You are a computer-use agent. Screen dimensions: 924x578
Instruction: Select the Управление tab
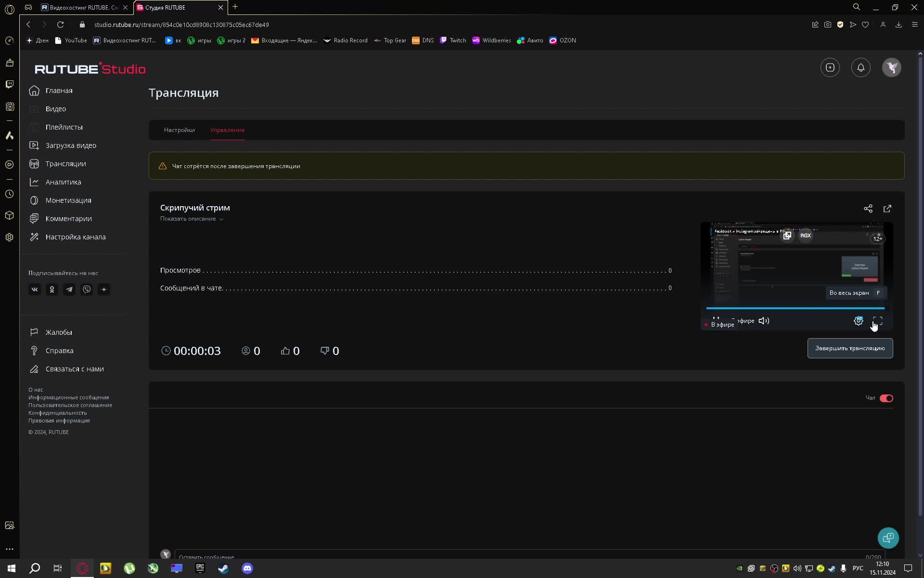[x=227, y=130]
